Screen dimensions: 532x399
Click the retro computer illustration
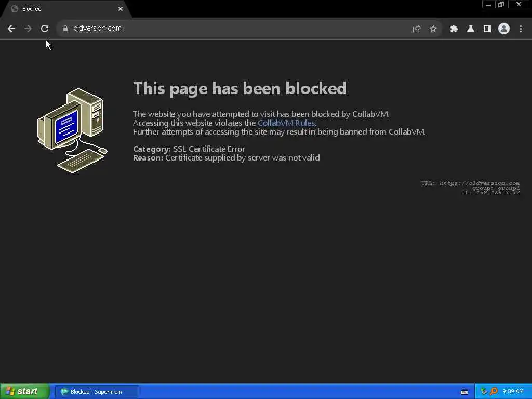click(x=72, y=130)
